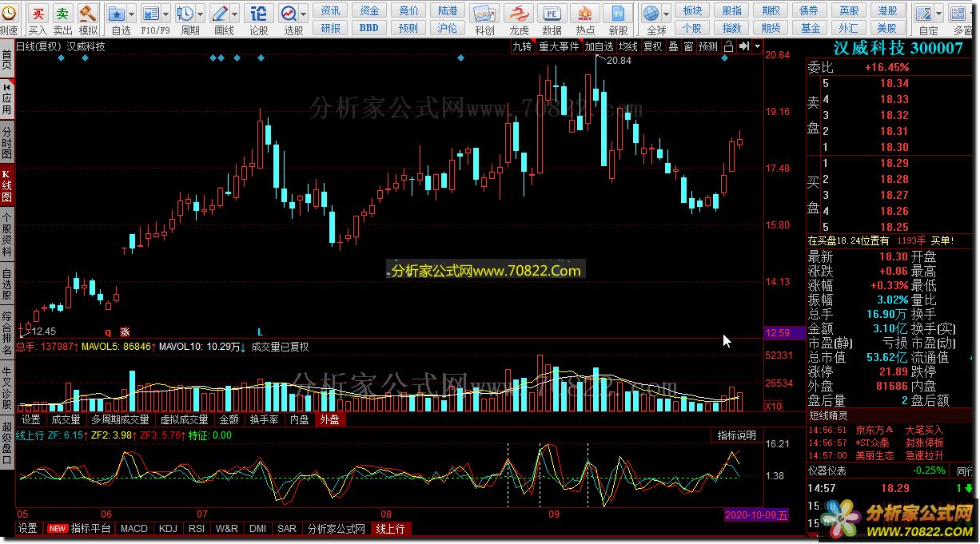This screenshot has height=544, width=980.
Task: Toggle the 九转 indicator button
Action: pos(522,46)
